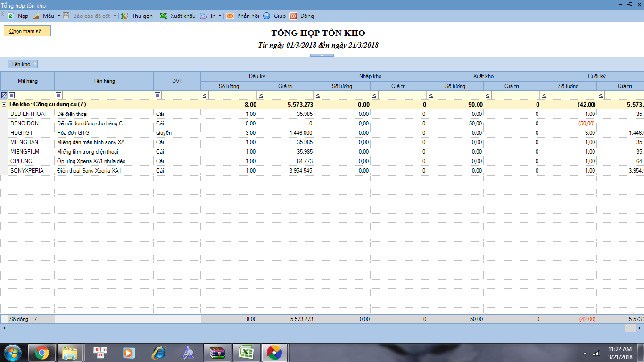Click the Chọn tham số button
Screen dimensions: 644x362
27,31
